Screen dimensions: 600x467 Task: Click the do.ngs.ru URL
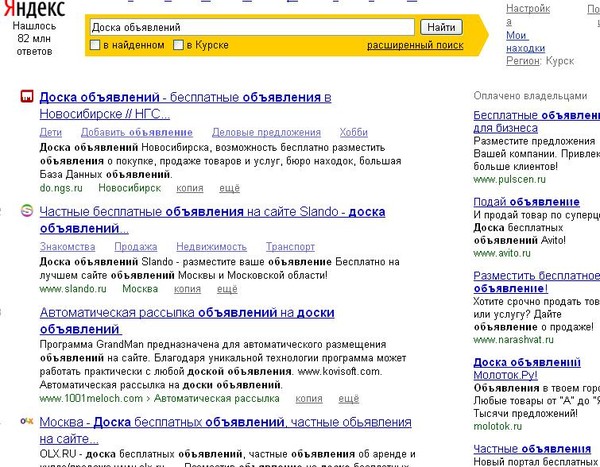pos(61,188)
